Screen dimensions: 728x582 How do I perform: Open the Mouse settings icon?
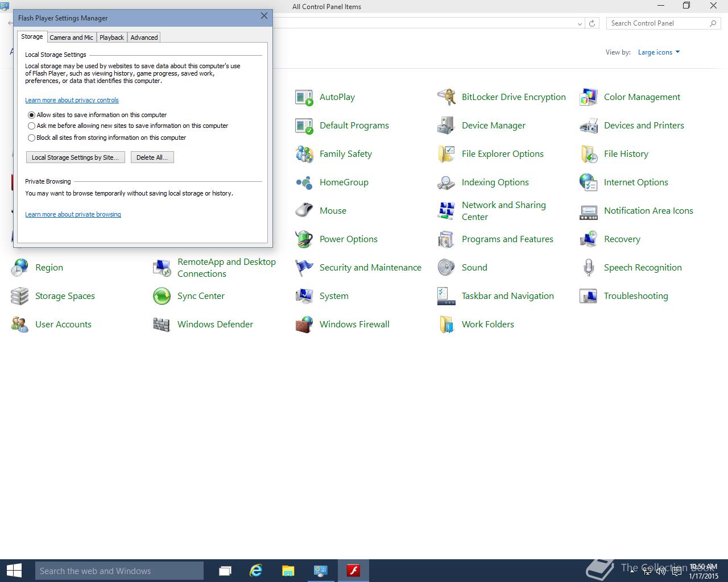(304, 211)
